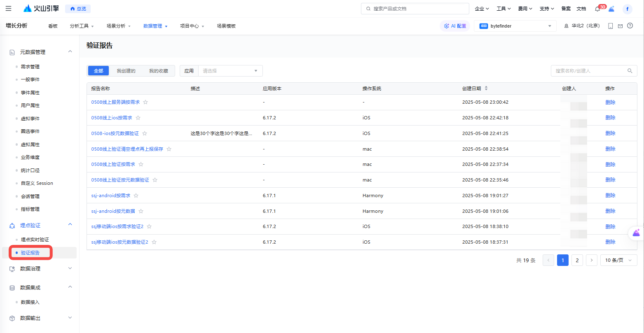Click the search magnifier in report search box
Image resolution: width=644 pixels, height=333 pixels.
tap(630, 71)
